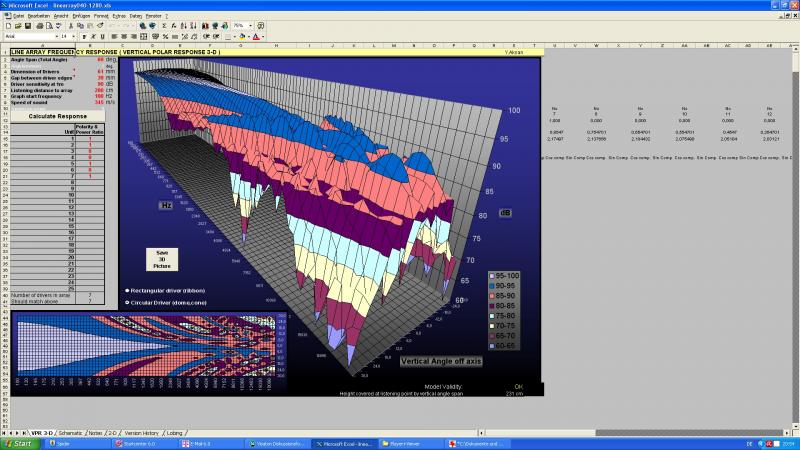Click the Angle Span value cell
The width and height of the screenshot is (800, 450).
click(x=100, y=60)
